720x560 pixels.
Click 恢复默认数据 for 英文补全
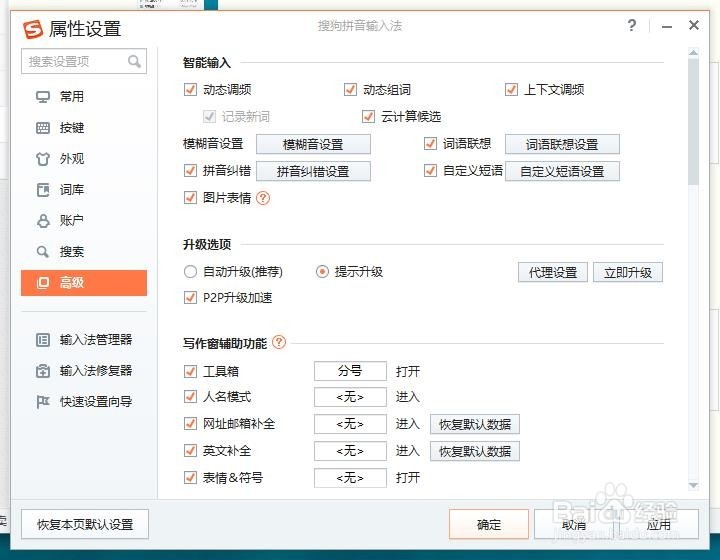475,451
